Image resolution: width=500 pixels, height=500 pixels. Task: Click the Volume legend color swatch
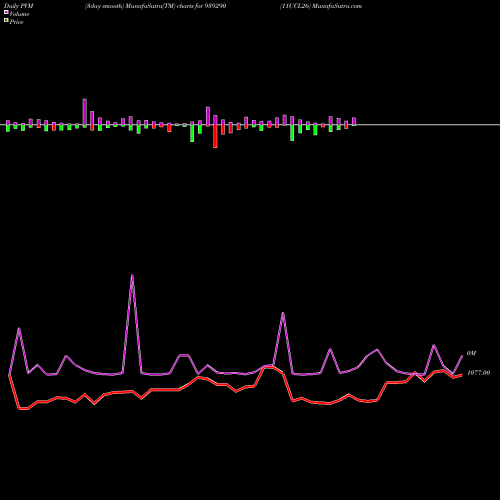[6, 12]
